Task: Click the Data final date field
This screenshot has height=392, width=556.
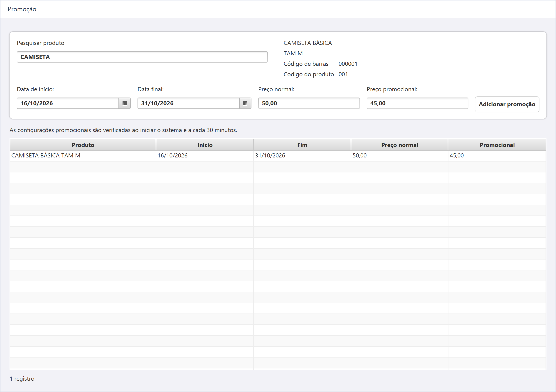Action: point(188,103)
